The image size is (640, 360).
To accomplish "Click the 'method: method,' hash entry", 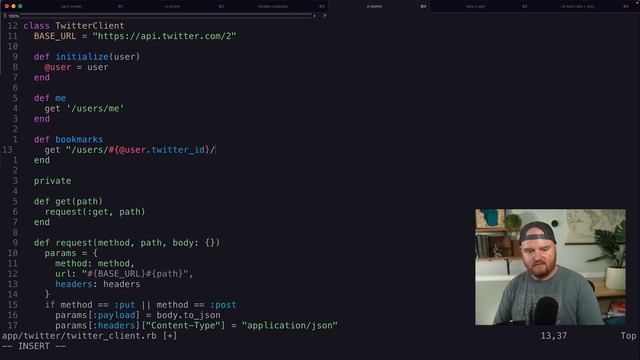I will 95,263.
